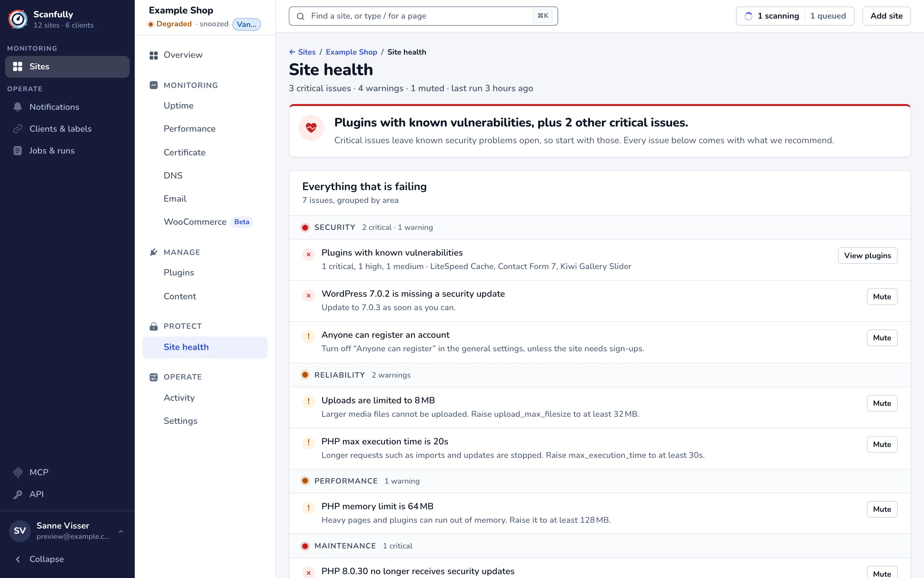Viewport: 924px width, 578px height.
Task: Click the 1 scanning status text
Action: pos(778,16)
